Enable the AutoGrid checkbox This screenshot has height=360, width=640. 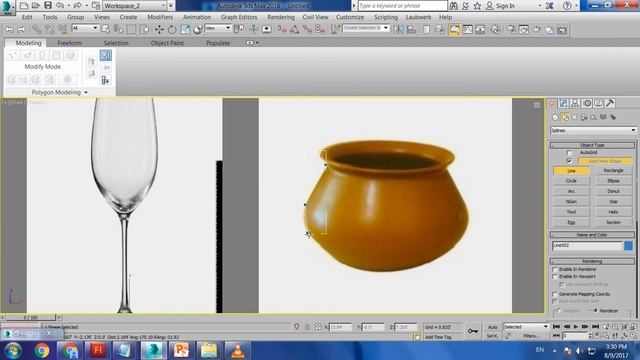(569, 153)
